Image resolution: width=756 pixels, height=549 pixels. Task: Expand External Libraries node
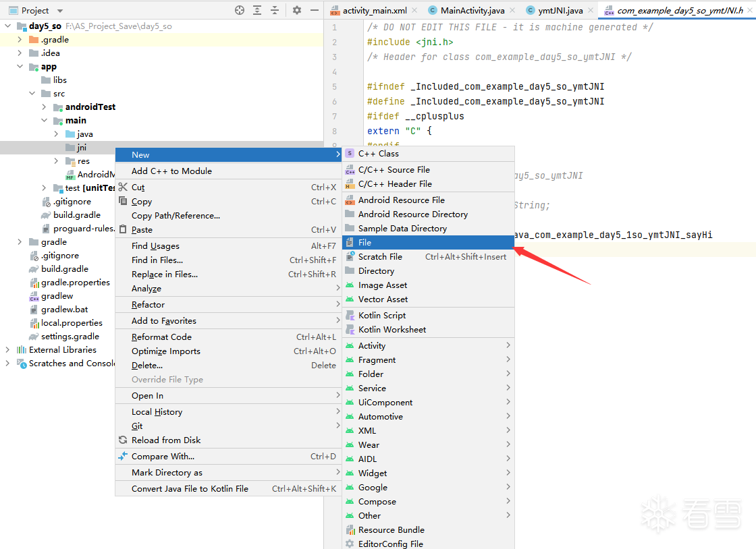tap(7, 349)
